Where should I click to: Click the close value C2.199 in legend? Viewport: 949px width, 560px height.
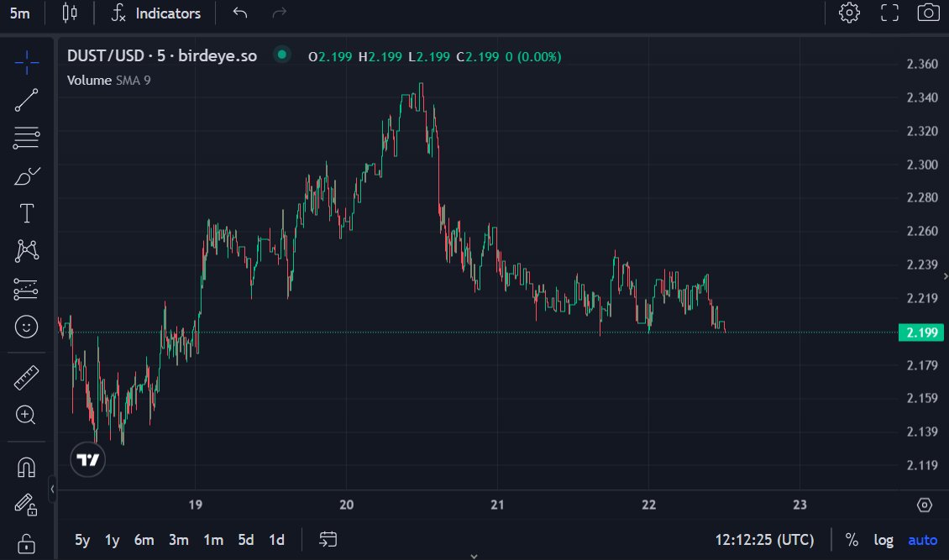pyautogui.click(x=478, y=57)
